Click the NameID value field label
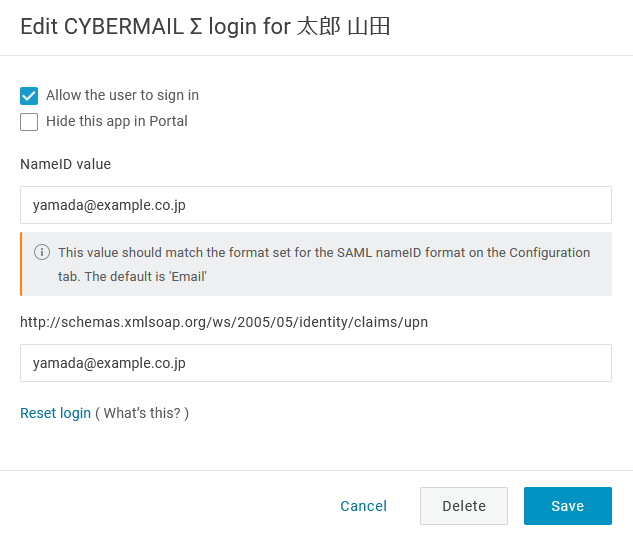 tap(65, 164)
